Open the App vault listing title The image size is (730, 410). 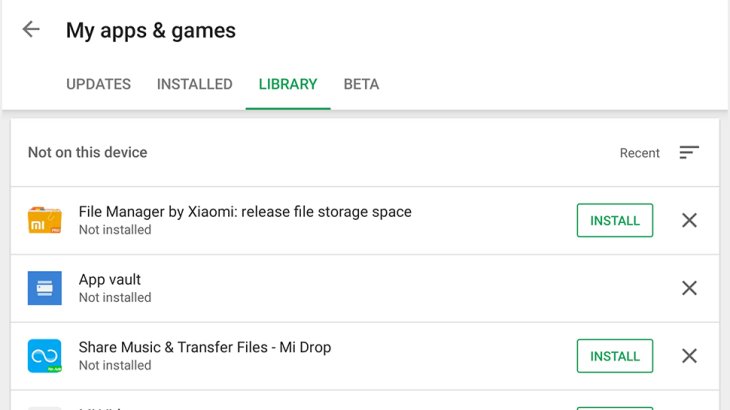pos(110,280)
